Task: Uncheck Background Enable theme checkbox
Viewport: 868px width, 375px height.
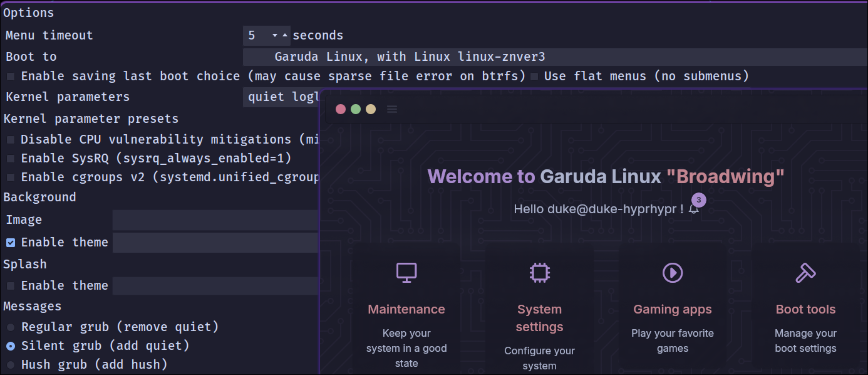Action: pos(11,242)
